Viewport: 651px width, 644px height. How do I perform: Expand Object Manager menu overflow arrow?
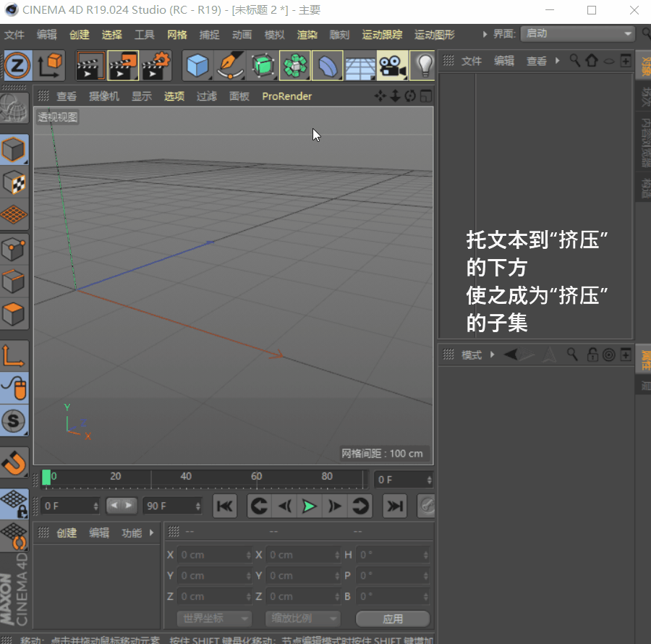click(558, 61)
